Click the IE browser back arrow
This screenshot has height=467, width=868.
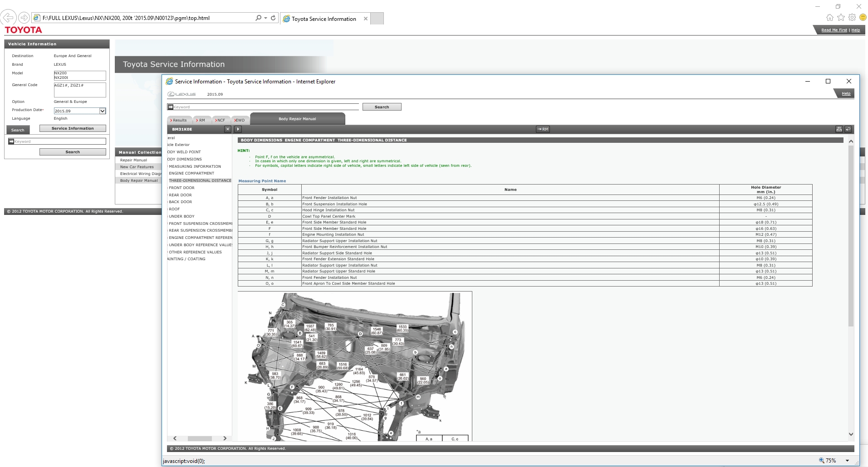[x=8, y=18]
